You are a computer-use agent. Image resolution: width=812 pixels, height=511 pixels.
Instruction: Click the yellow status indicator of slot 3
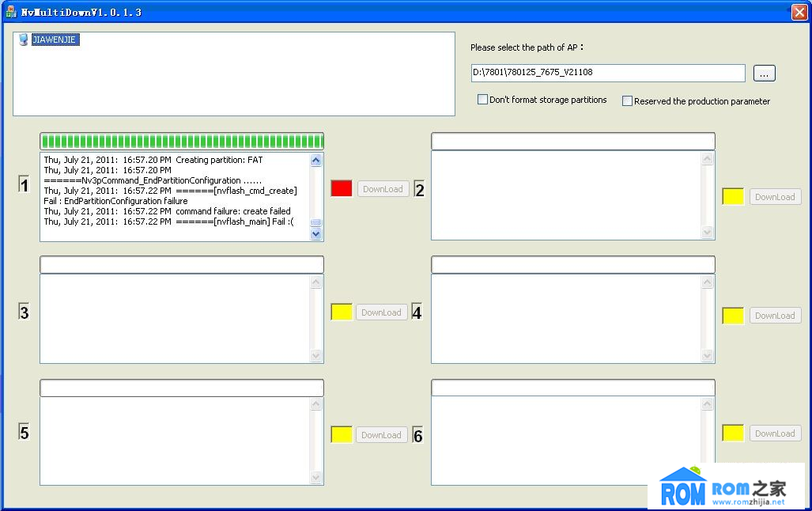pos(342,312)
